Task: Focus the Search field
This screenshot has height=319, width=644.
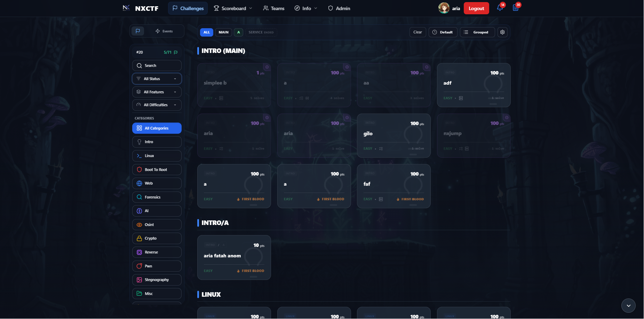Action: 157,65
